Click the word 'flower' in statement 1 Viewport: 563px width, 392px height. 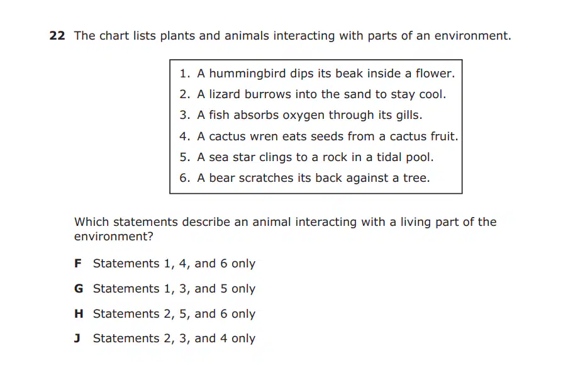tap(434, 74)
